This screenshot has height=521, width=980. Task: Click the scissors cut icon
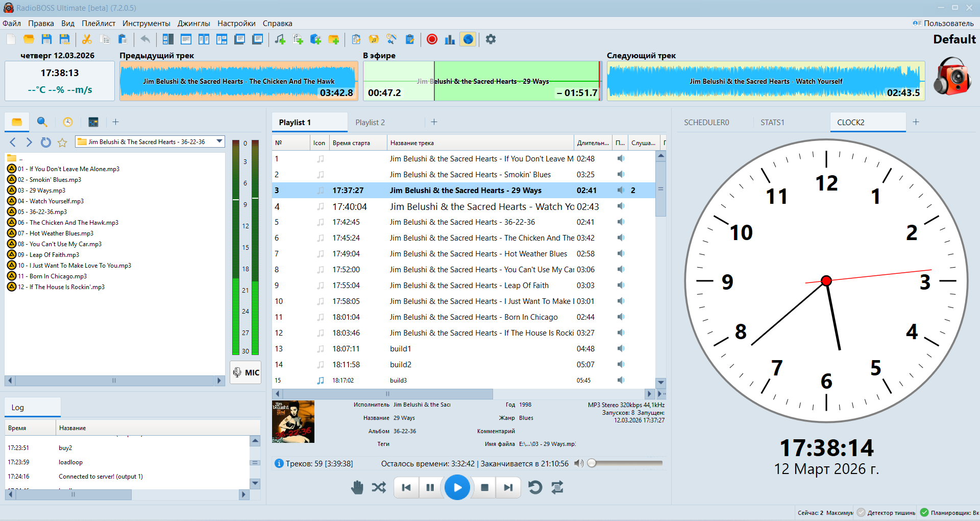pos(87,39)
